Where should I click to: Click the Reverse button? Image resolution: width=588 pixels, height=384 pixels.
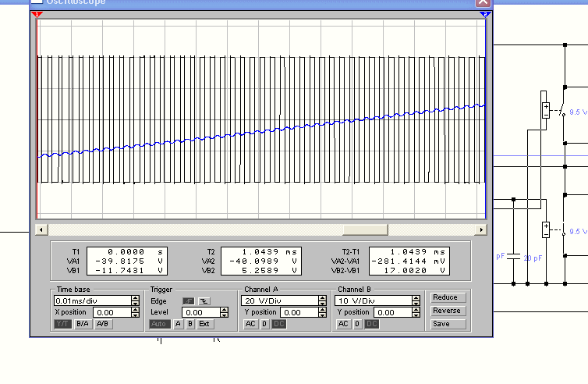click(x=448, y=311)
